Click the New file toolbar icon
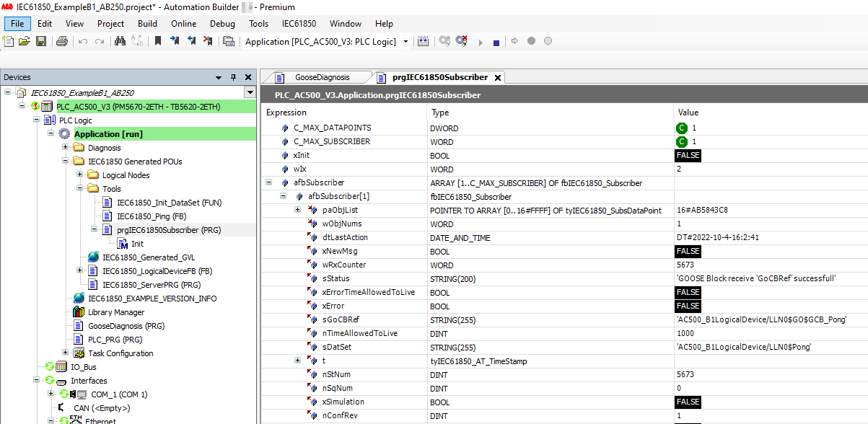 (9, 42)
